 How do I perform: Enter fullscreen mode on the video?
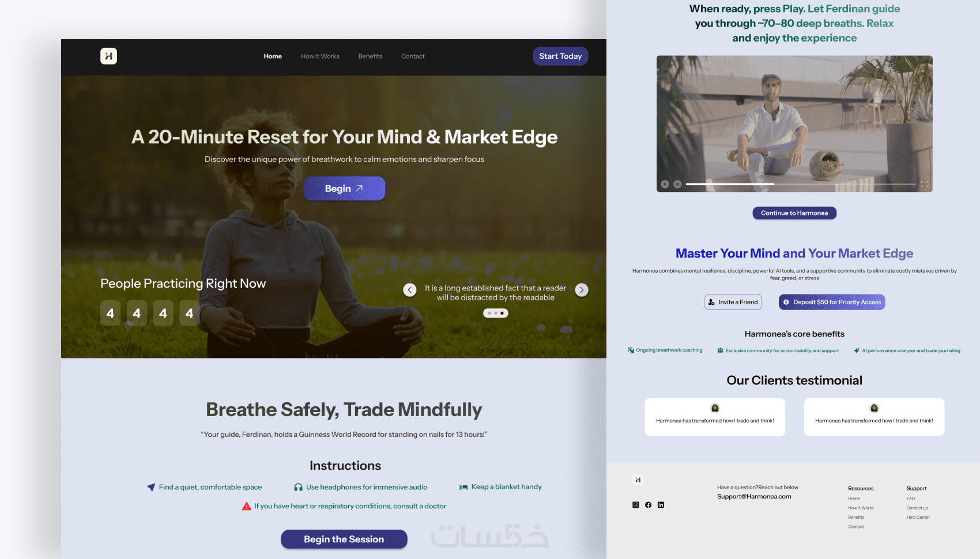[924, 184]
